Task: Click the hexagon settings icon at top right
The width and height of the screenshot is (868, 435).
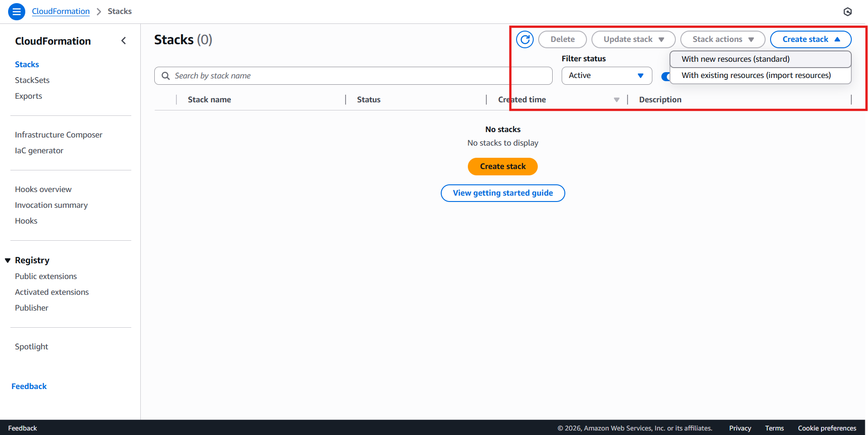Action: (848, 12)
